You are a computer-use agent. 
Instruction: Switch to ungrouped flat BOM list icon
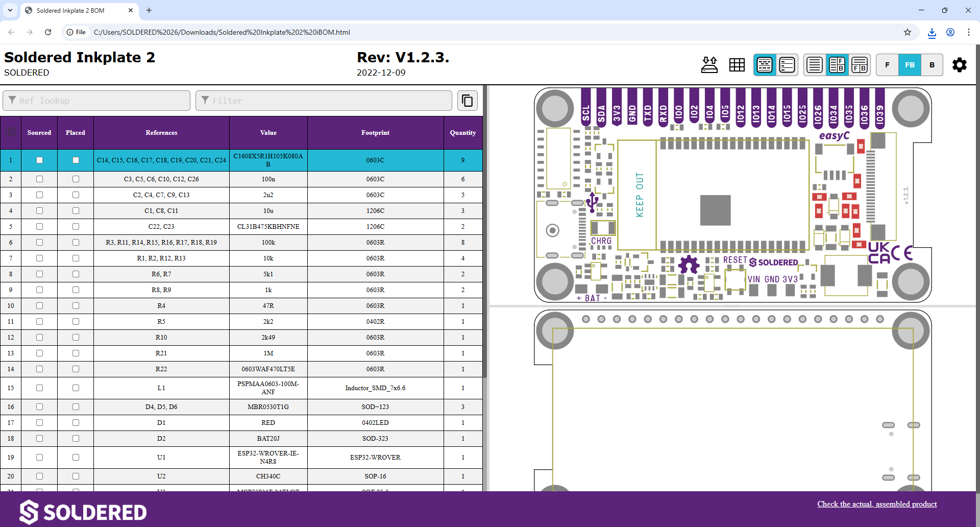[787, 65]
